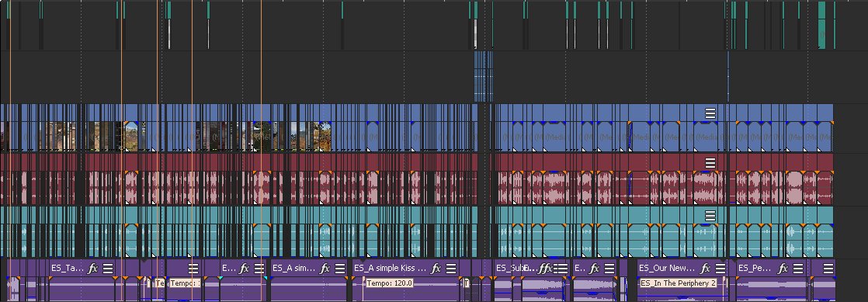Screen dimensions: 868x302
Task: Open the ES_Ta... clip menu button
Action: (x=108, y=269)
